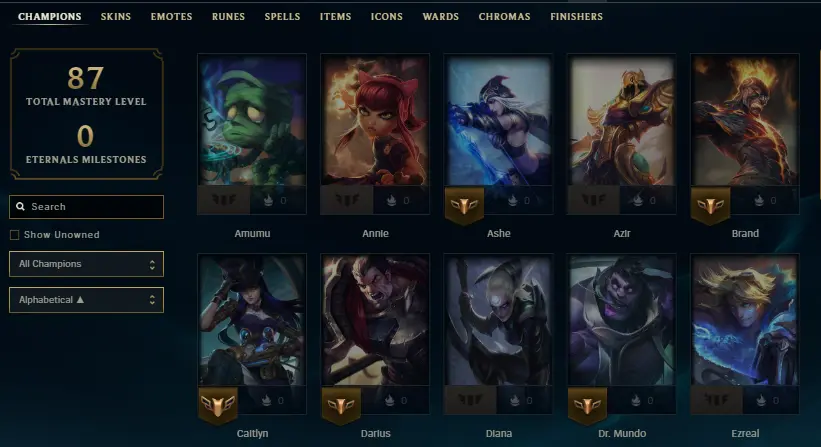Open the Alphabetical sort dropdown
Image resolution: width=821 pixels, height=447 pixels.
86,300
